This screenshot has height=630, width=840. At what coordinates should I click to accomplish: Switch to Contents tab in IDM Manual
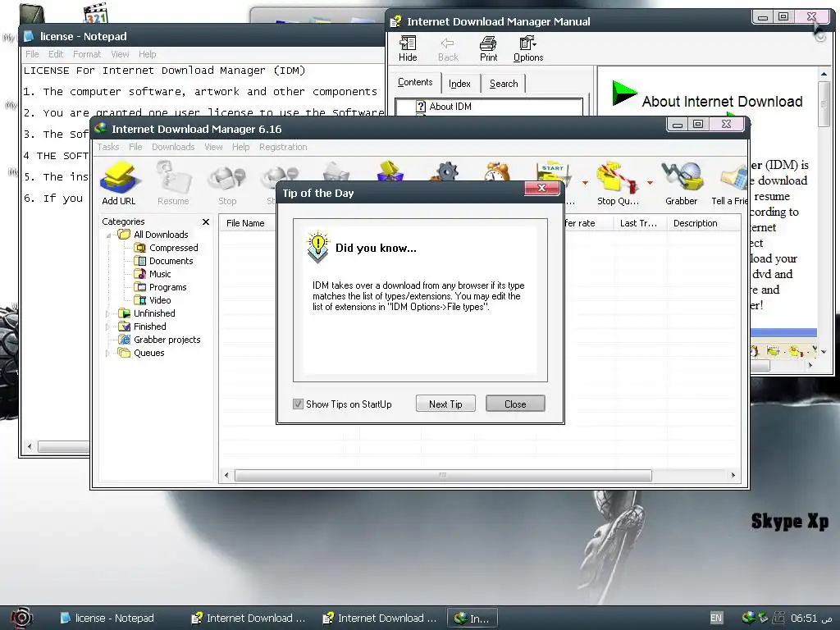415,82
